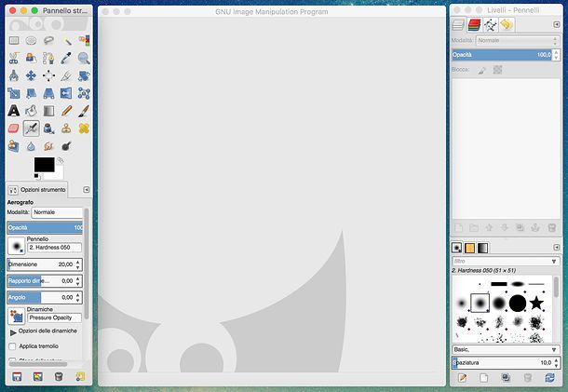Select the Shear tool
Image resolution: width=568 pixels, height=392 pixels.
31,93
